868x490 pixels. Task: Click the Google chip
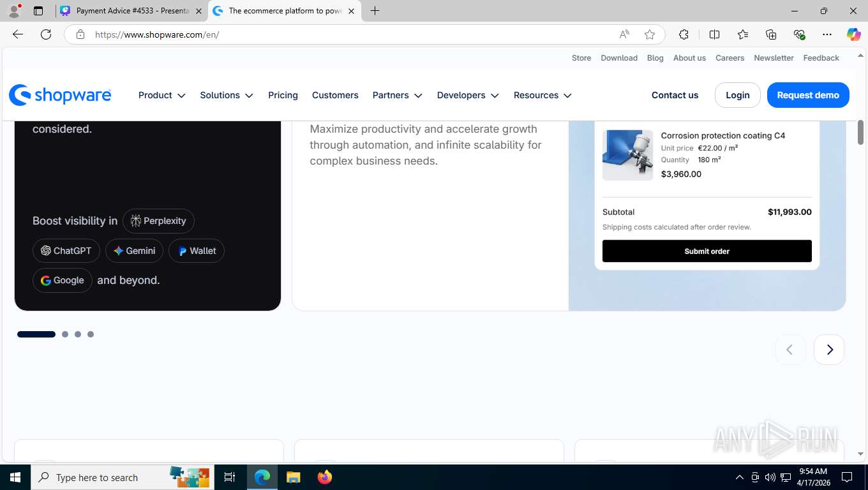63,280
